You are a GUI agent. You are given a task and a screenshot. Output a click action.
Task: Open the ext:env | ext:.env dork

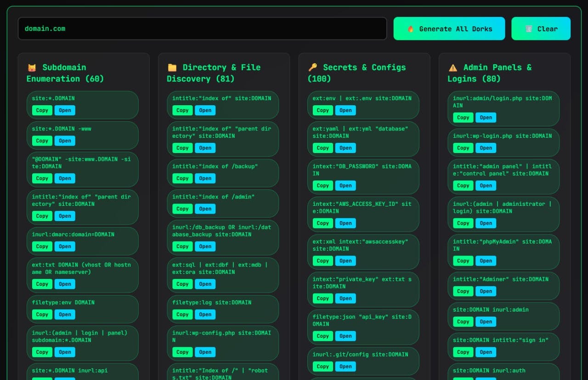coord(345,110)
